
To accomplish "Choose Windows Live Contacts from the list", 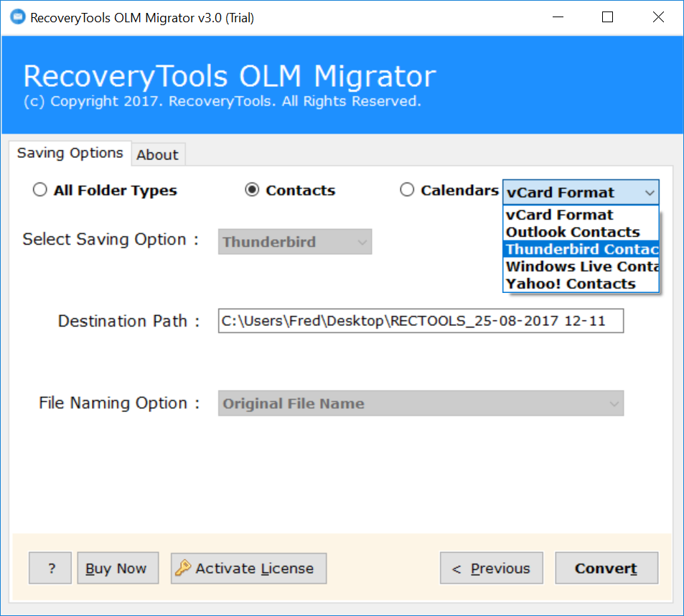I will pyautogui.click(x=581, y=266).
